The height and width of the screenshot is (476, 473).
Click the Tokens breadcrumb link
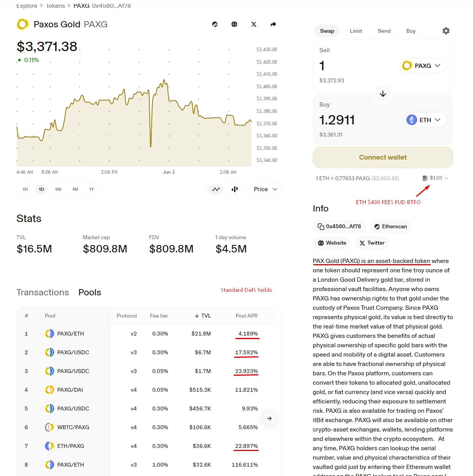pyautogui.click(x=55, y=5)
